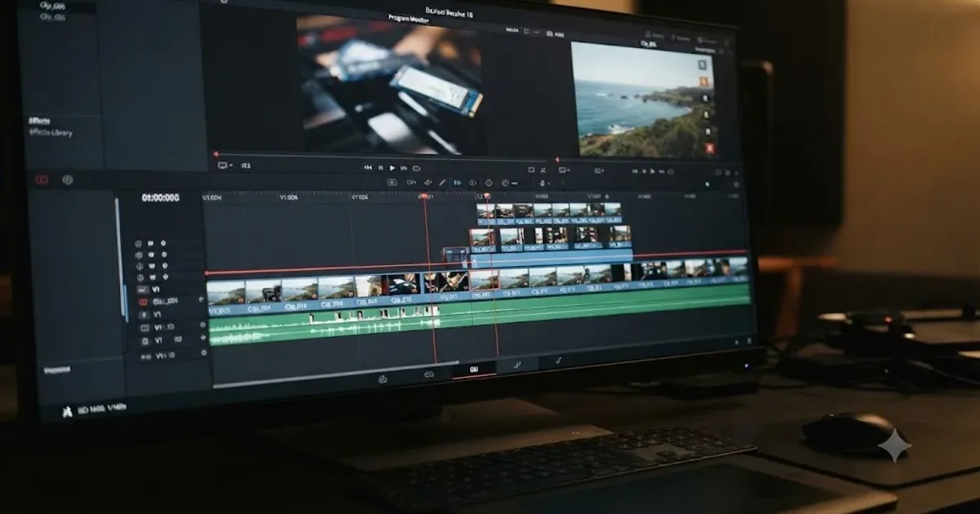Screen dimensions: 980x514
Task: Select the first coastline clip thumbnail in timeline
Action: 226,293
